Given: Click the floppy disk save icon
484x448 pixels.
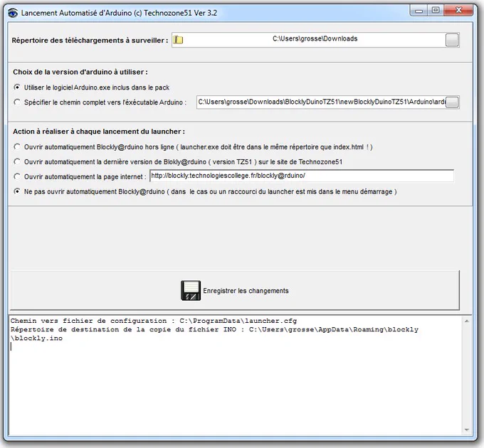Looking at the screenshot, I should [191, 290].
